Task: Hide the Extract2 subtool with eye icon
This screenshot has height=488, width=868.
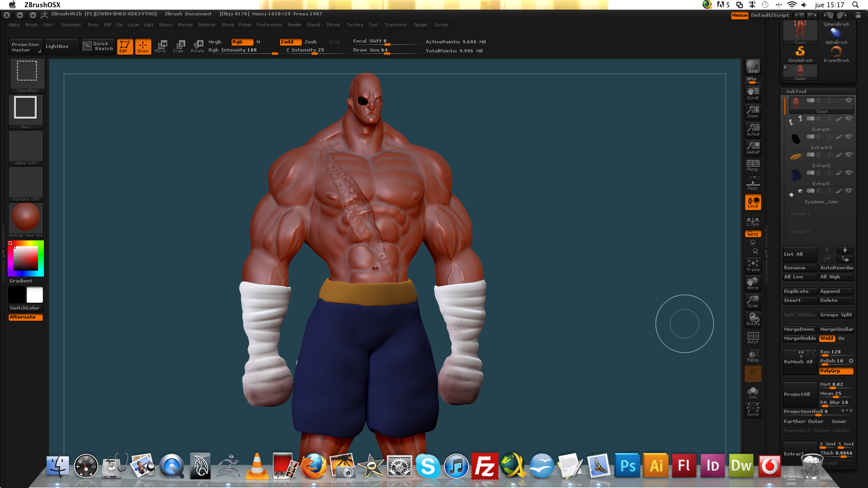Action: click(x=849, y=155)
